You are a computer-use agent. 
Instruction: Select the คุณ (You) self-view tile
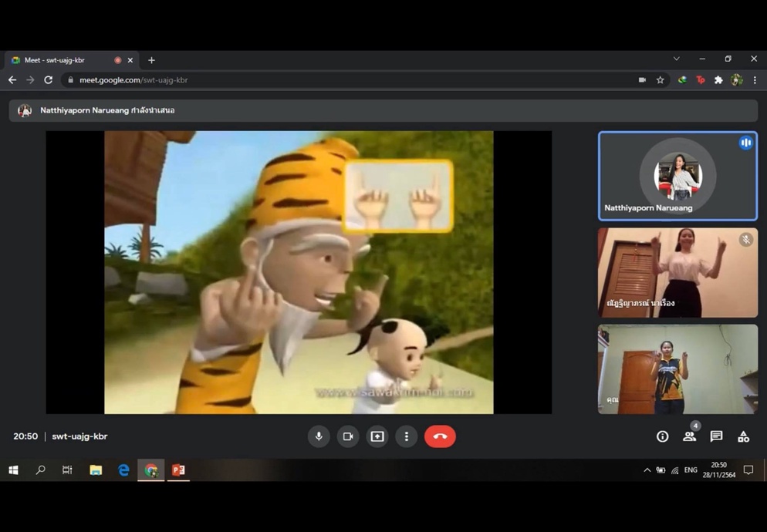677,369
